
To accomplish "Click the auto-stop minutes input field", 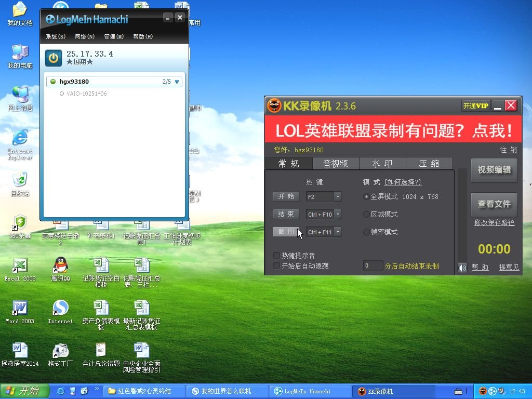I will pyautogui.click(x=373, y=265).
